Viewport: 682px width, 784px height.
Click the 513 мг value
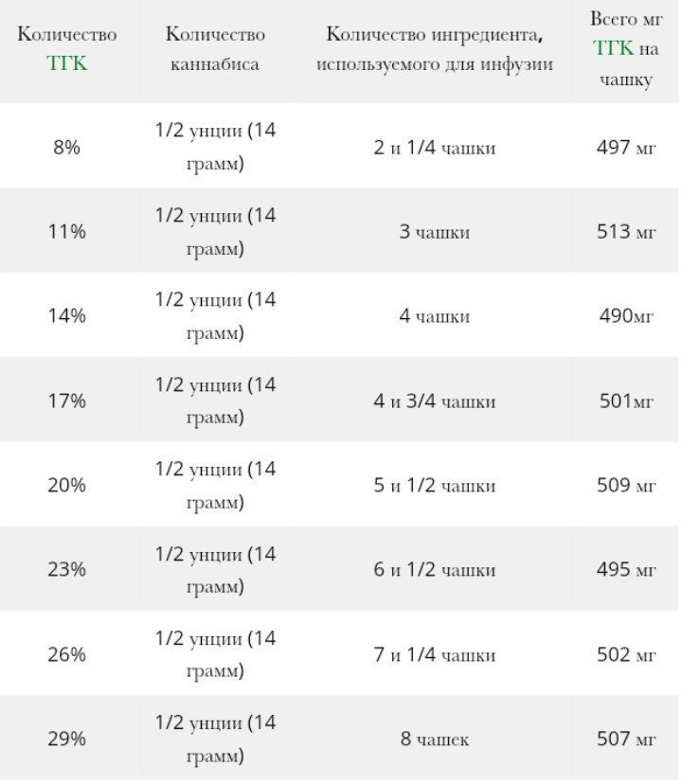pos(626,232)
